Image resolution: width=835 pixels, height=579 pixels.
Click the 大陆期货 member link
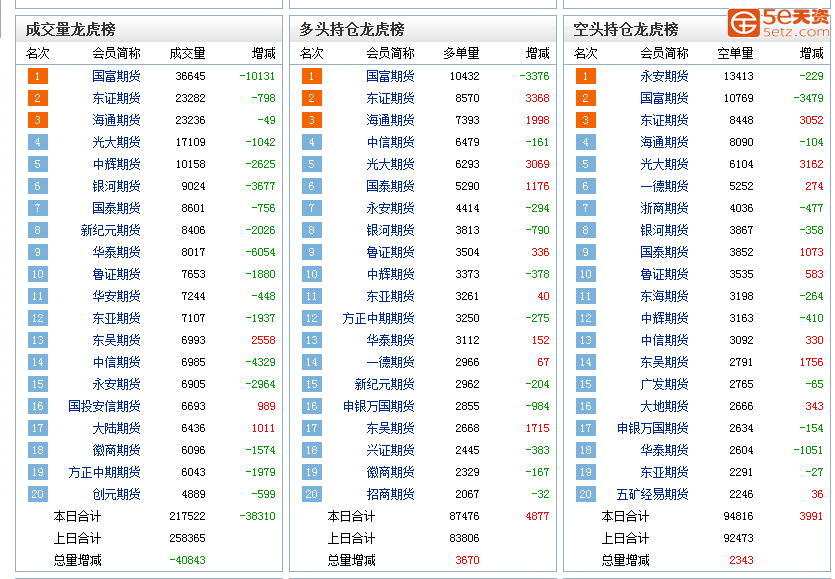click(116, 428)
